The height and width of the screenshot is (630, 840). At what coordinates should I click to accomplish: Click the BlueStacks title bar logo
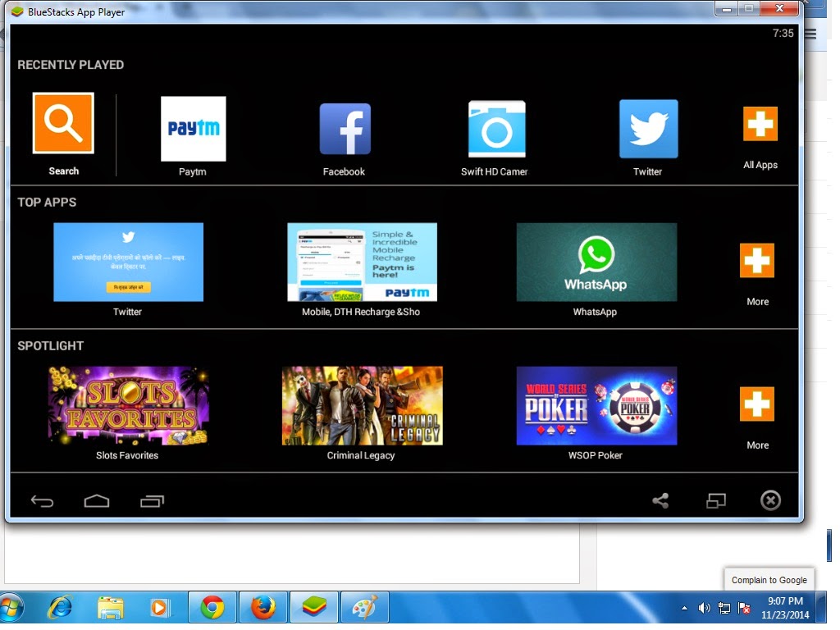[x=18, y=11]
